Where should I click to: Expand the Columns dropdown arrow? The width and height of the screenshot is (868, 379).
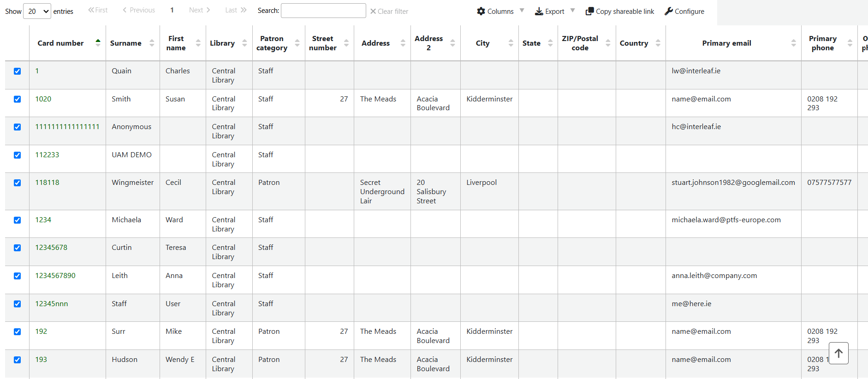click(x=522, y=11)
